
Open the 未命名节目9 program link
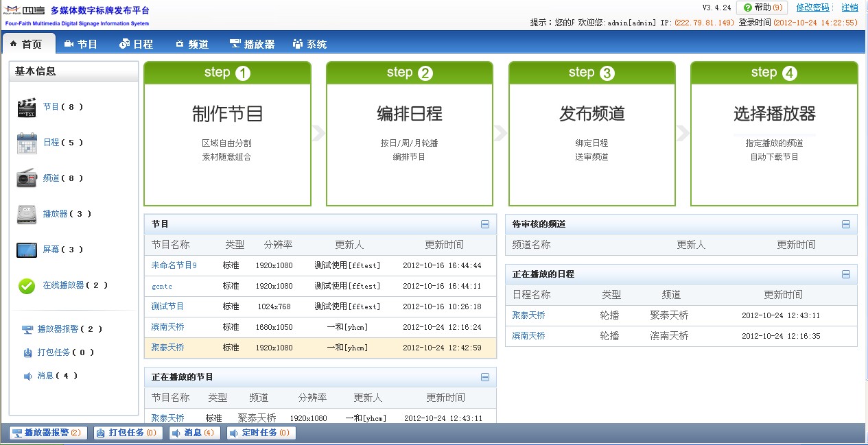174,265
